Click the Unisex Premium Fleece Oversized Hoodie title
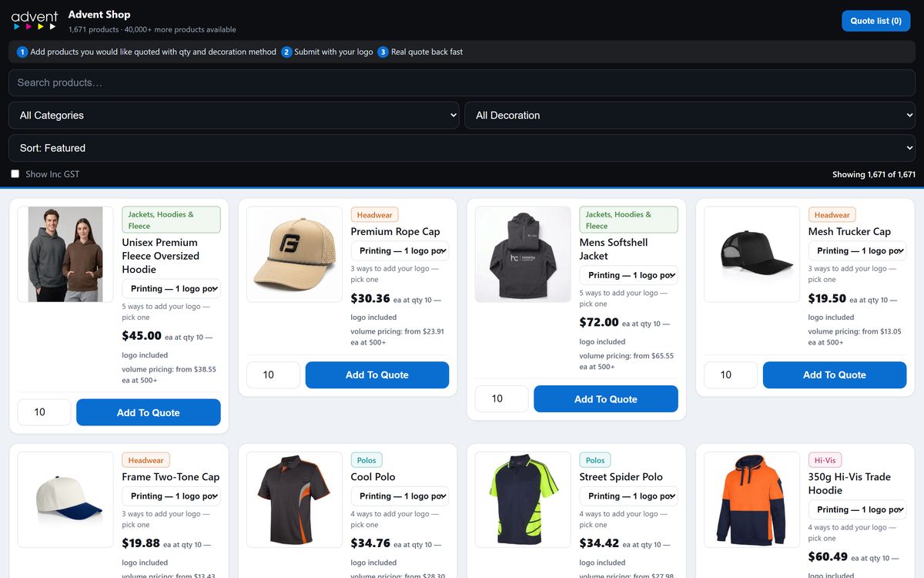Screen dimensions: 924x578 click(x=161, y=256)
